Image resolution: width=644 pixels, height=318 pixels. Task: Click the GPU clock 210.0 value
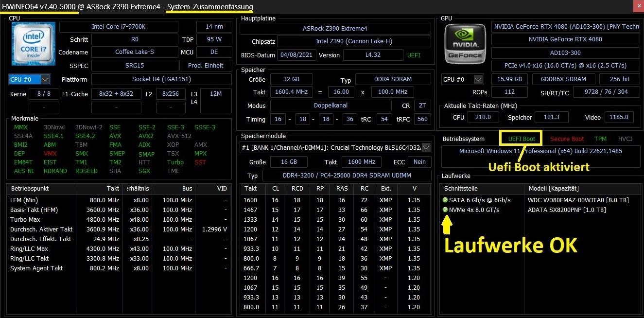tap(482, 117)
